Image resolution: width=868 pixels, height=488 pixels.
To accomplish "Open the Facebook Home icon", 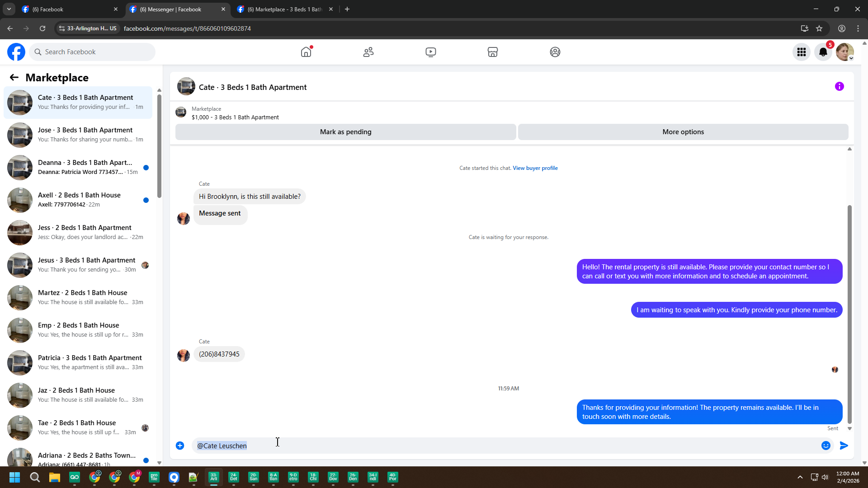I will click(306, 52).
